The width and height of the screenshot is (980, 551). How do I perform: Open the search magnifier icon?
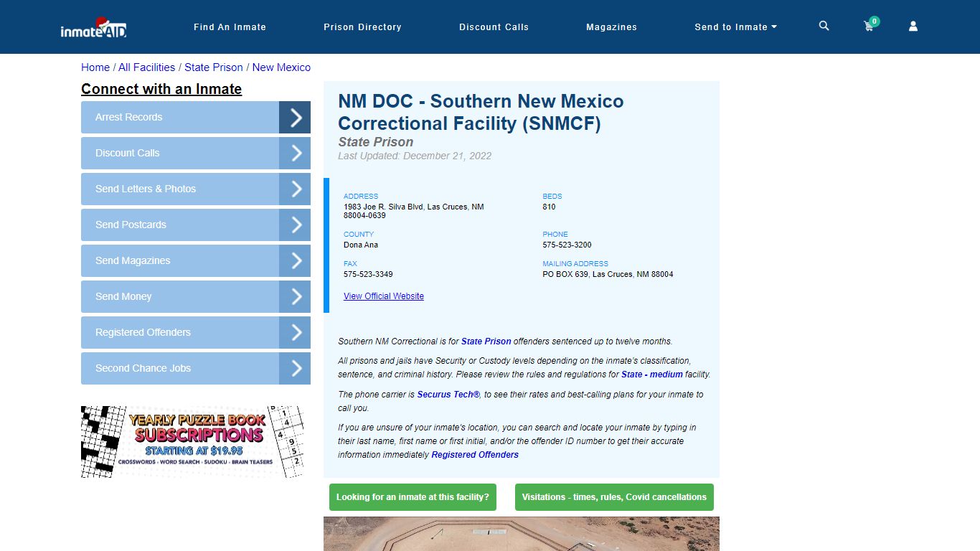point(824,26)
